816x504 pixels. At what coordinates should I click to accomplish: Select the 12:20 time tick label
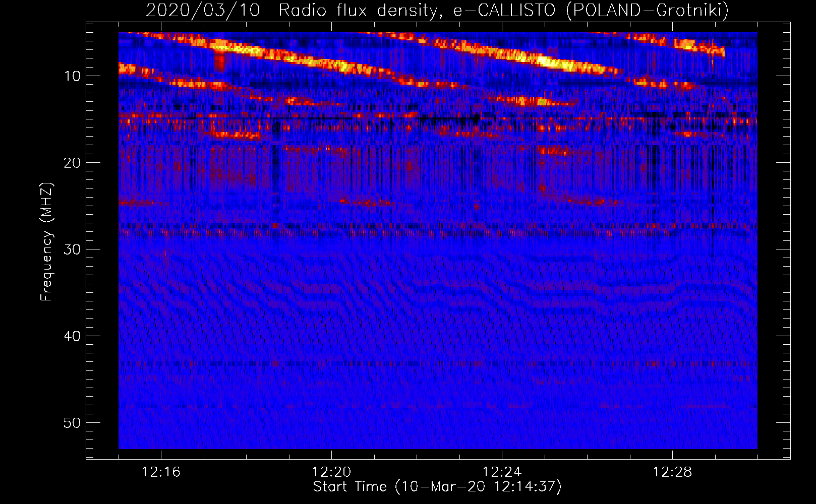pos(331,472)
